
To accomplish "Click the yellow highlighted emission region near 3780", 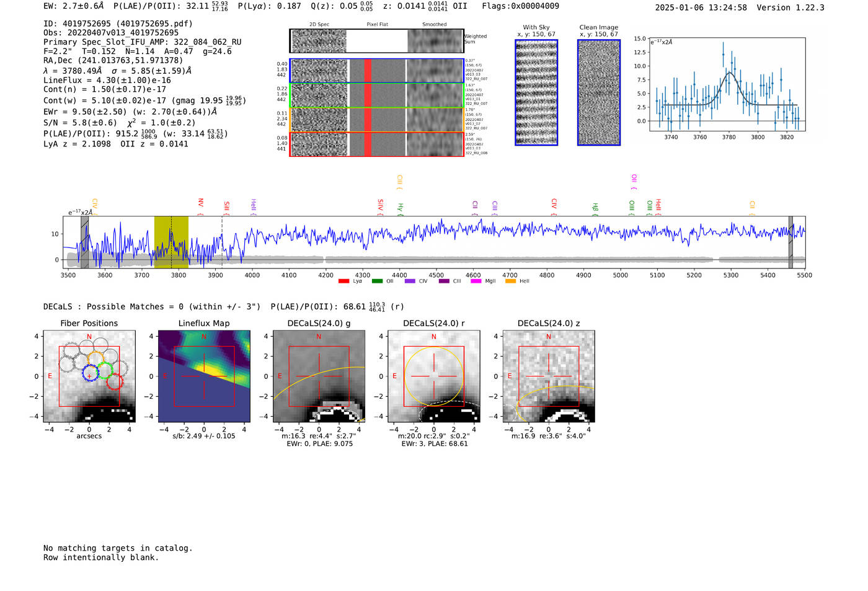I will [x=171, y=242].
